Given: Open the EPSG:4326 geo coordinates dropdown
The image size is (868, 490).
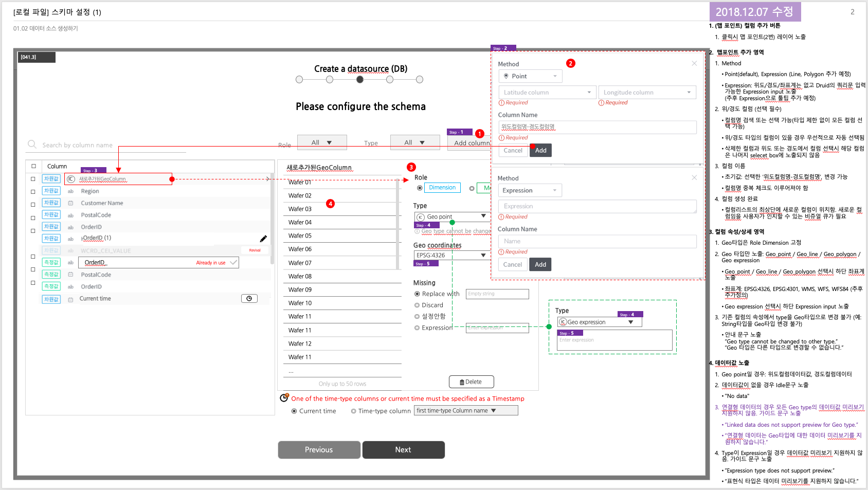Looking at the screenshot, I should pos(453,255).
